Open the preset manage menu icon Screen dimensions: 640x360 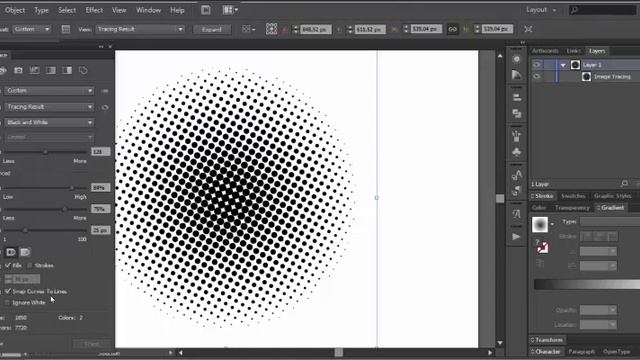(x=105, y=91)
